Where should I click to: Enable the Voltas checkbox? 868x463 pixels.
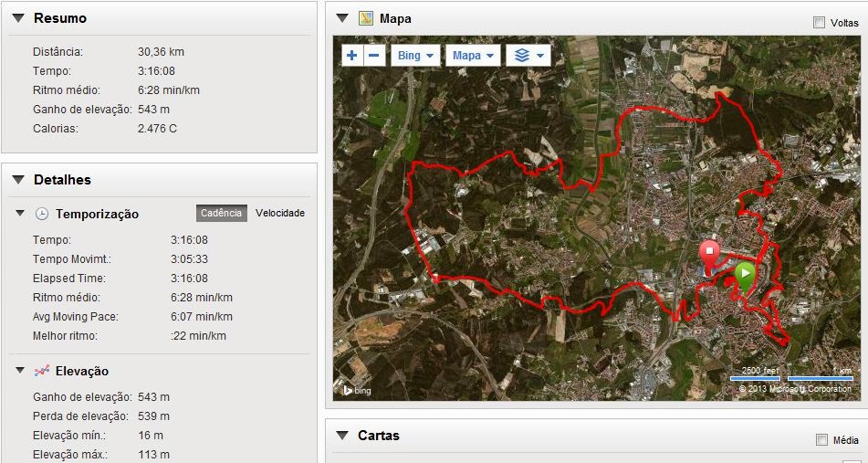coord(819,23)
